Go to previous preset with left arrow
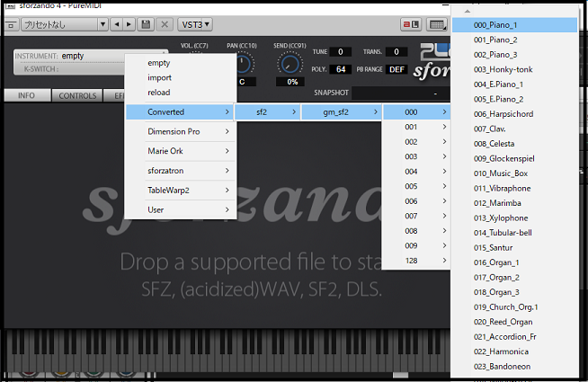Image resolution: width=588 pixels, height=382 pixels. tap(117, 25)
